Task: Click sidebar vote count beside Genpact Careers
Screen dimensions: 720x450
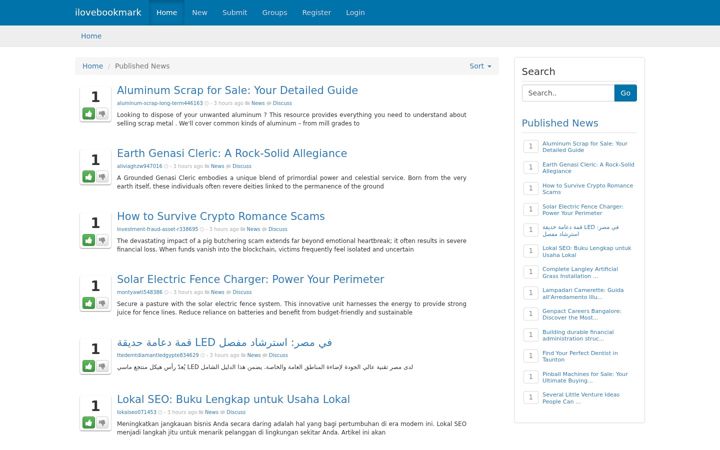Action: point(531,314)
